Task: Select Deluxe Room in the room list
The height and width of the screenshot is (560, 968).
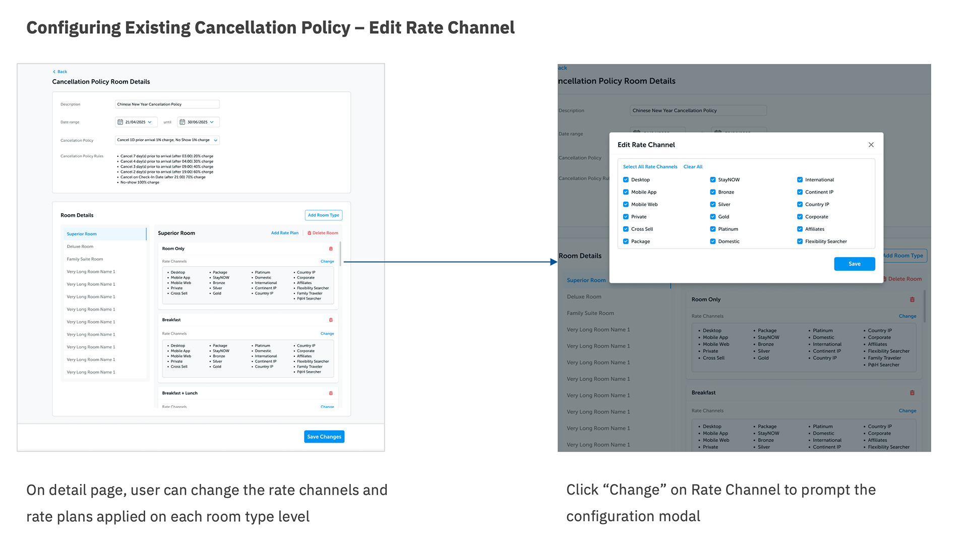Action: (x=80, y=246)
